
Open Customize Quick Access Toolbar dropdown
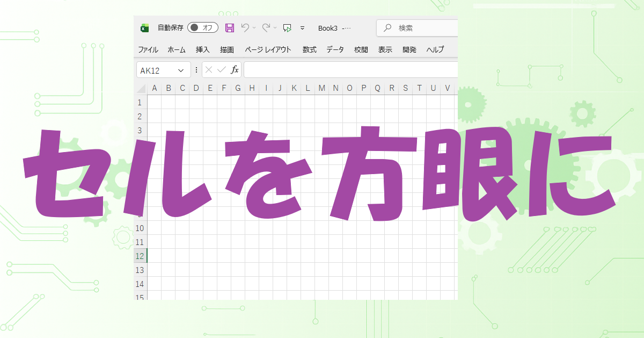click(x=302, y=28)
